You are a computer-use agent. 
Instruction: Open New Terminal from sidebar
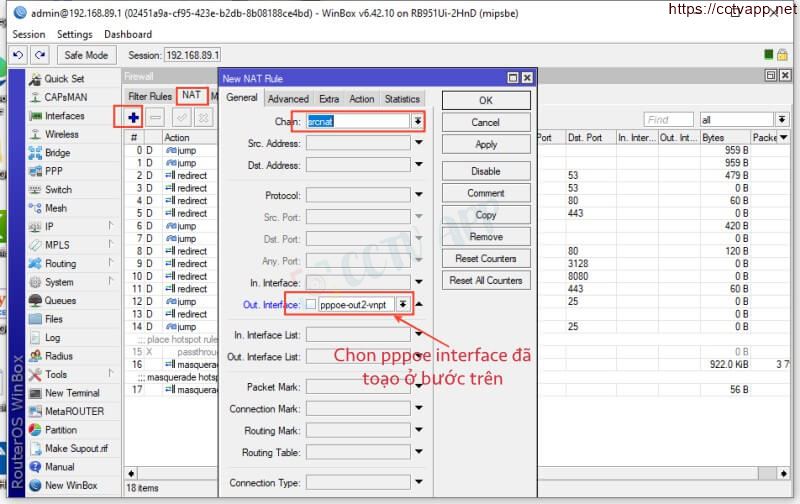71,393
